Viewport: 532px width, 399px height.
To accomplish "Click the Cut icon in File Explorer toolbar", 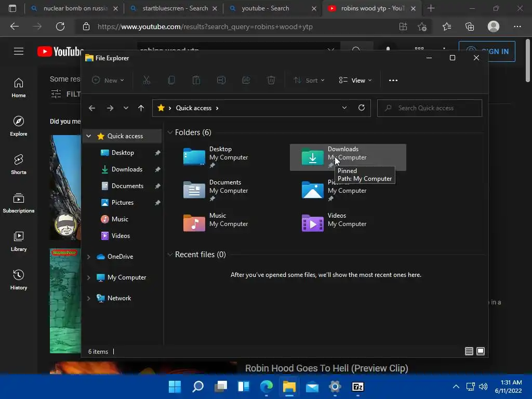I will click(x=146, y=80).
